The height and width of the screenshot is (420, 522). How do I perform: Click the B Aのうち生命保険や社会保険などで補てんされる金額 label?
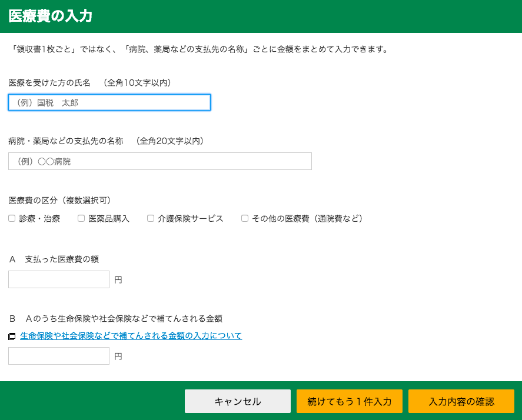115,318
